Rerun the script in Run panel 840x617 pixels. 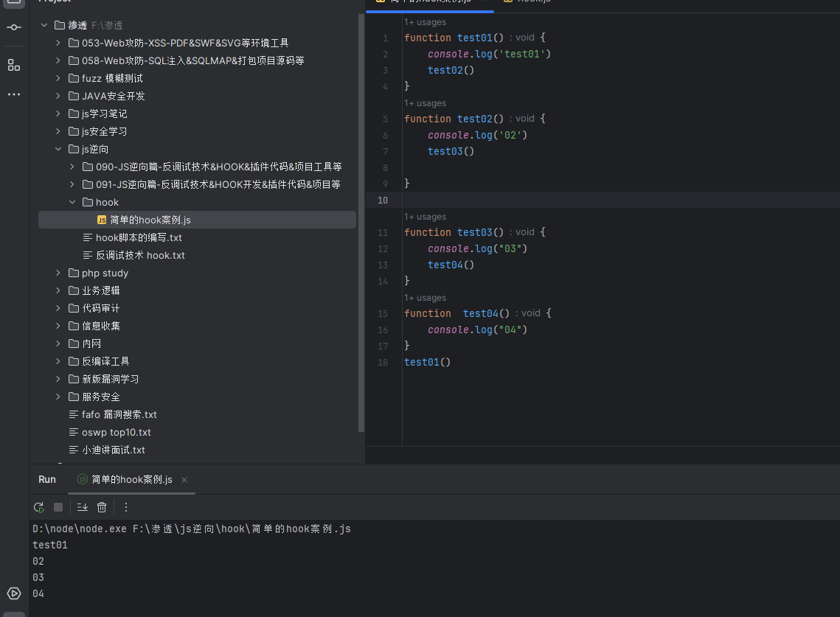(x=39, y=507)
